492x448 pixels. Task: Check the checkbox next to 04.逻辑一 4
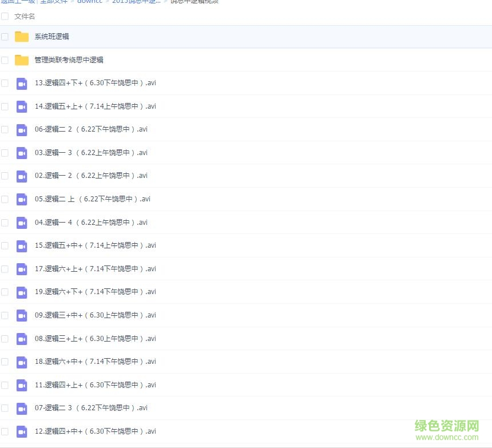pos(5,222)
